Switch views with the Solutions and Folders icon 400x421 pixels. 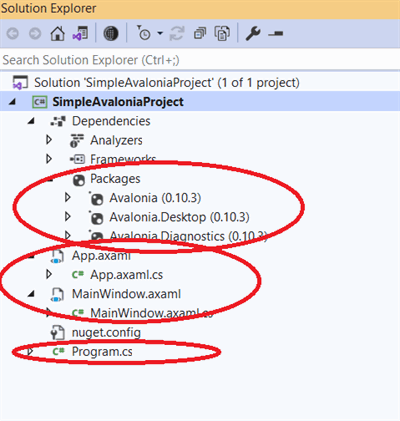point(80,34)
